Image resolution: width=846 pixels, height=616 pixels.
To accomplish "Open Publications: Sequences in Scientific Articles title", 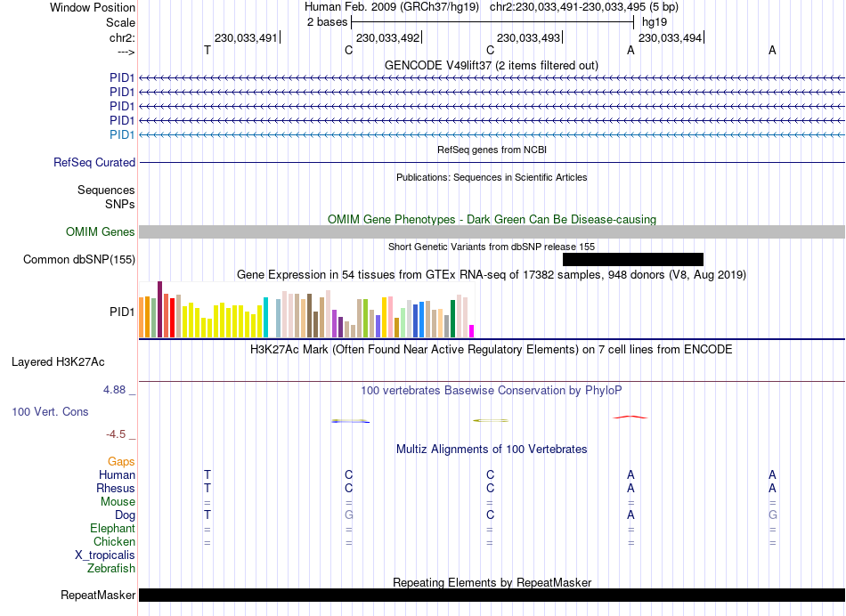I will pyautogui.click(x=492, y=177).
